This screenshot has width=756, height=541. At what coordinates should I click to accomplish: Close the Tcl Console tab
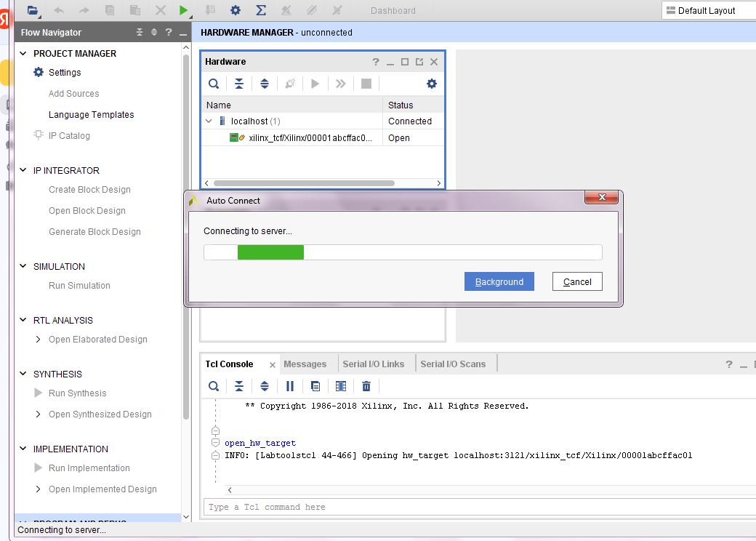273,365
